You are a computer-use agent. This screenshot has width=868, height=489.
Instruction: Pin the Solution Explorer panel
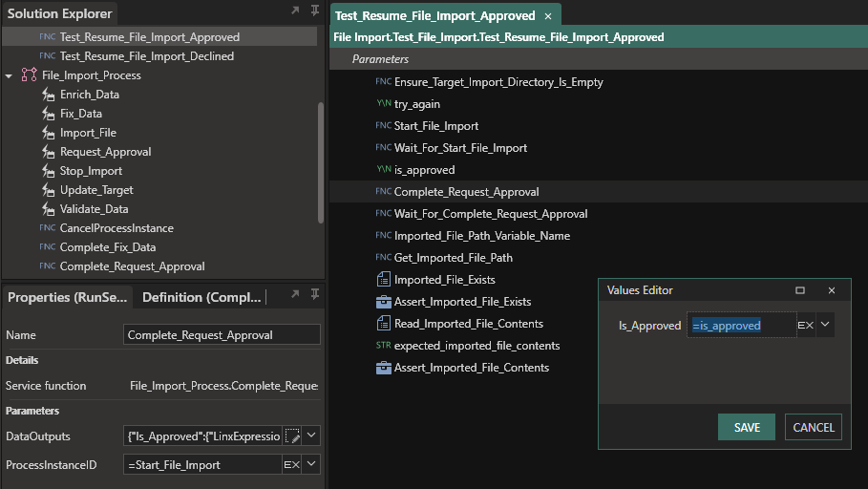[315, 11]
